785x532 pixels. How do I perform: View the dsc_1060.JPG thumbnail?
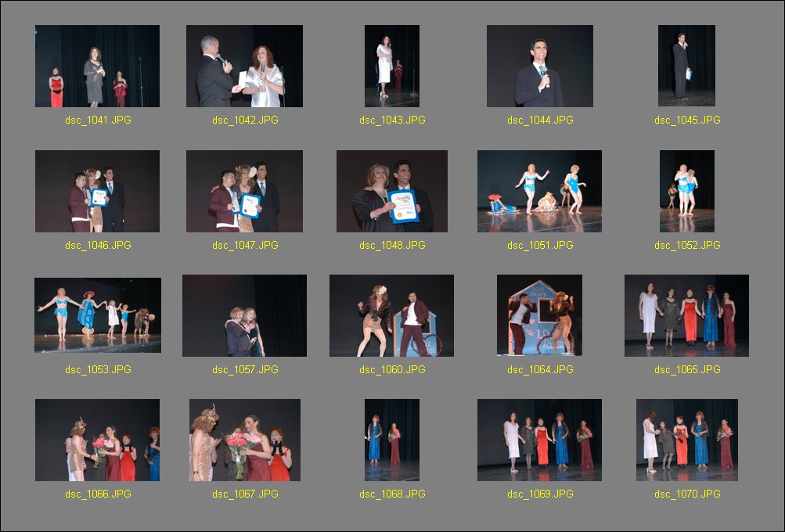(x=391, y=315)
